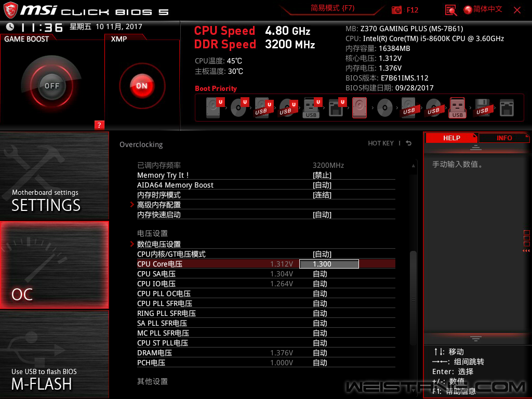This screenshot has height=399, width=532.
Task: Select the PCH电压 row
Action: click(266, 362)
